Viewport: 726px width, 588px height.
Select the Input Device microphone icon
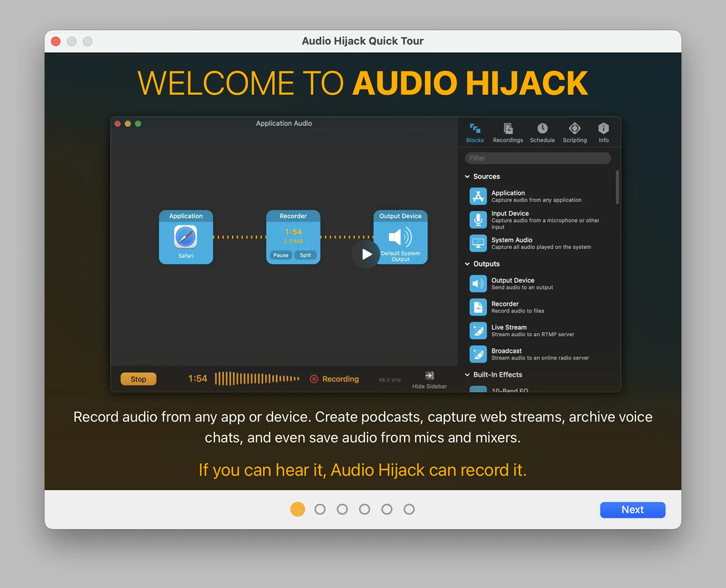coord(478,220)
